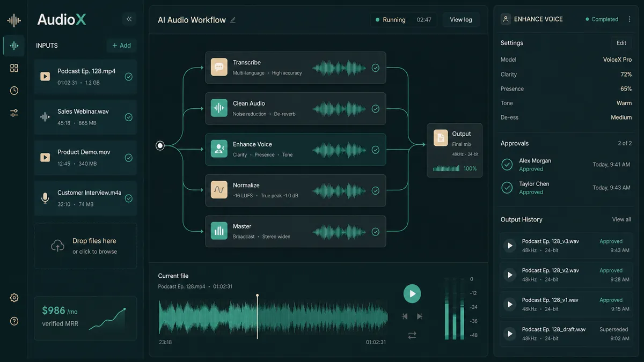This screenshot has height=362, width=644.
Task: Rename workflow using the pencil edit icon
Action: click(x=233, y=20)
